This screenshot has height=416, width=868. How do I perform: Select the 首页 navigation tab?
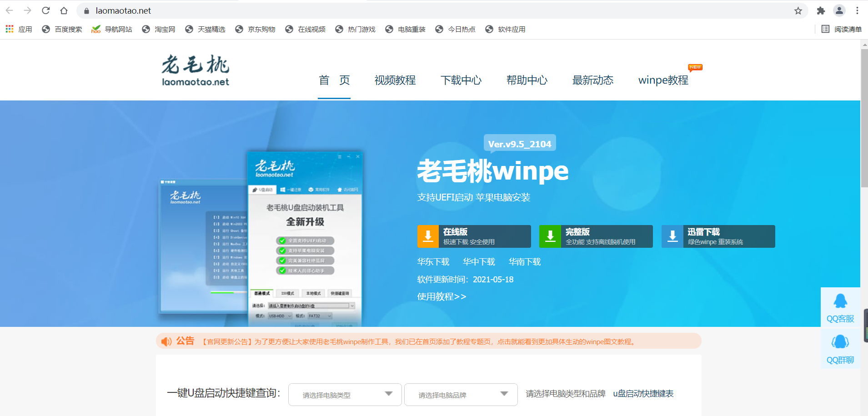[x=334, y=80]
